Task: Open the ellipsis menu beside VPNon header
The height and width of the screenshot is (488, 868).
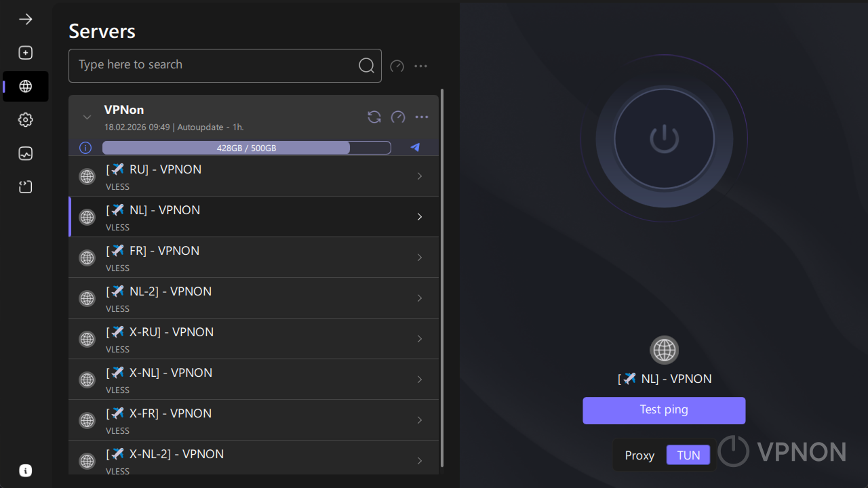Action: coord(421,117)
